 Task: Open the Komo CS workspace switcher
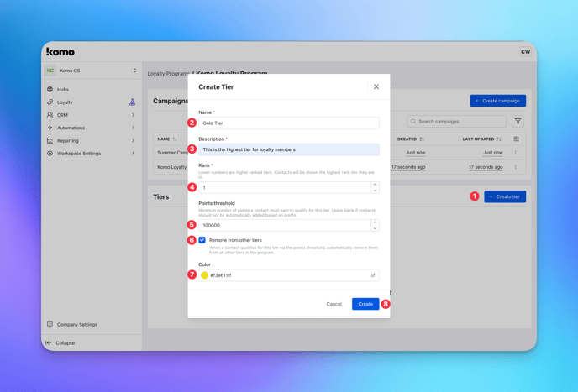click(x=91, y=71)
